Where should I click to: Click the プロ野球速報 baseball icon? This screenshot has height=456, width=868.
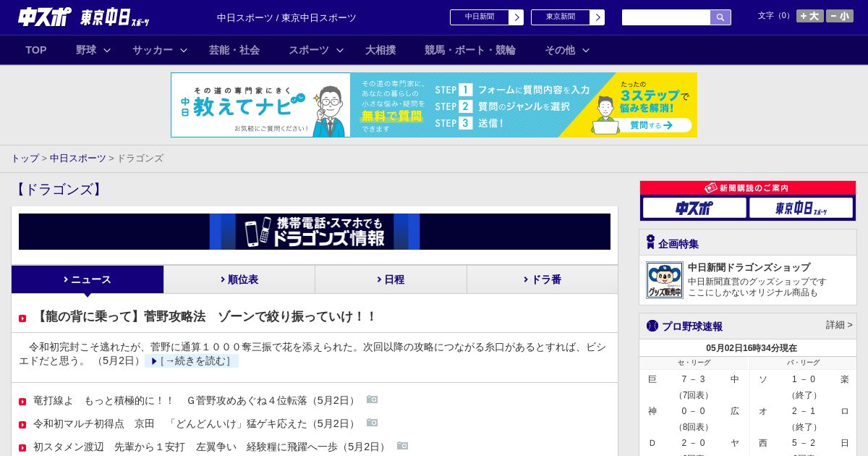click(652, 326)
